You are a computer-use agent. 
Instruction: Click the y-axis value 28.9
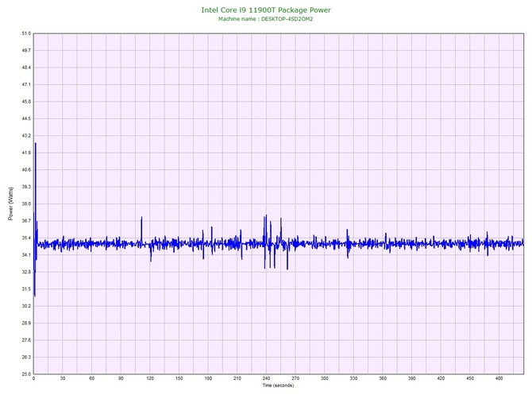(26, 323)
